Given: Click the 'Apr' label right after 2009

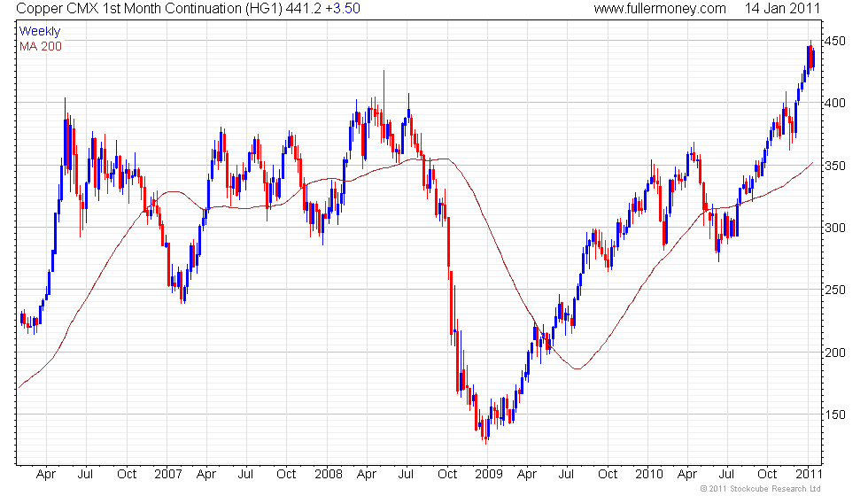Looking at the screenshot, I should pyautogui.click(x=526, y=475).
